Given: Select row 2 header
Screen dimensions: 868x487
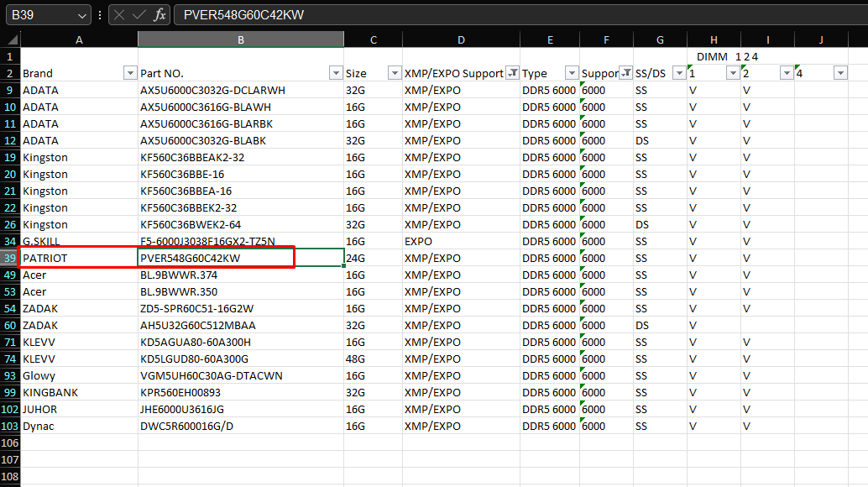Looking at the screenshot, I should pos(10,73).
